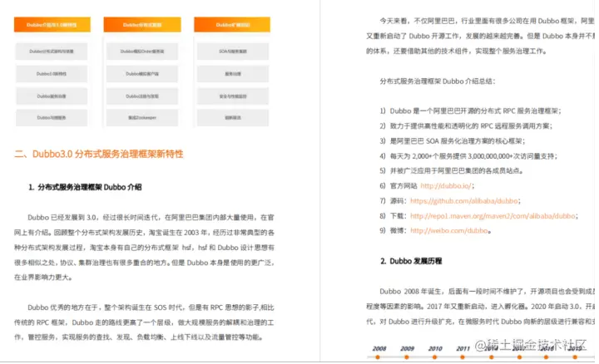Click the 2008 timeline dot
This screenshot has height=364, width=599.
click(x=378, y=357)
